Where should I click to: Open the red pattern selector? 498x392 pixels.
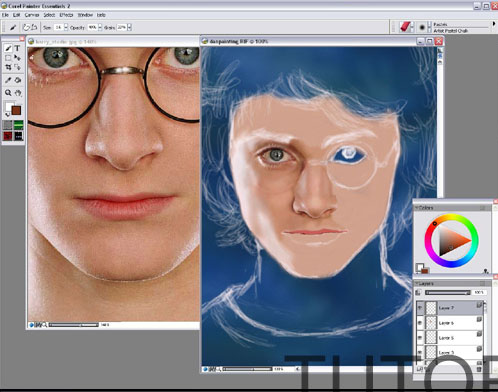pos(8,136)
